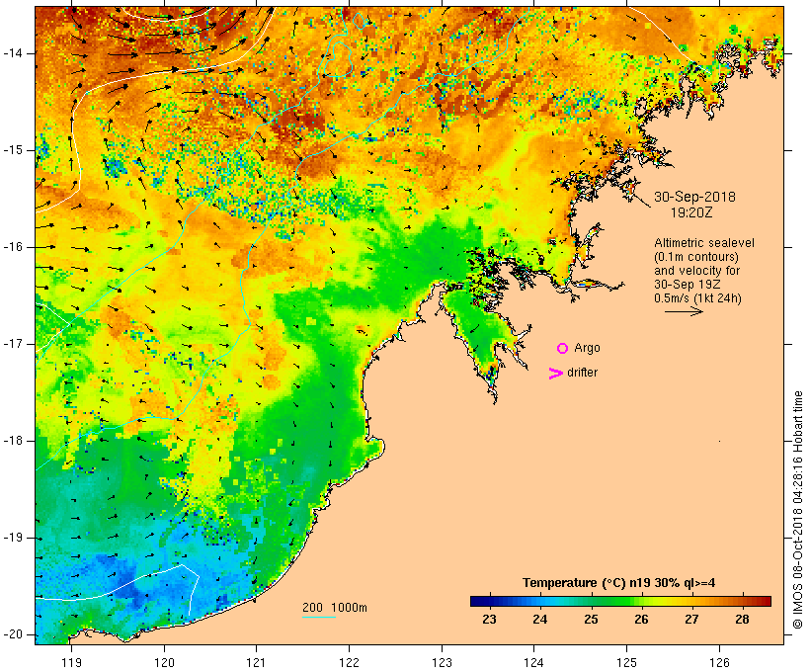Click the longitude axis label '123'

pos(442,662)
